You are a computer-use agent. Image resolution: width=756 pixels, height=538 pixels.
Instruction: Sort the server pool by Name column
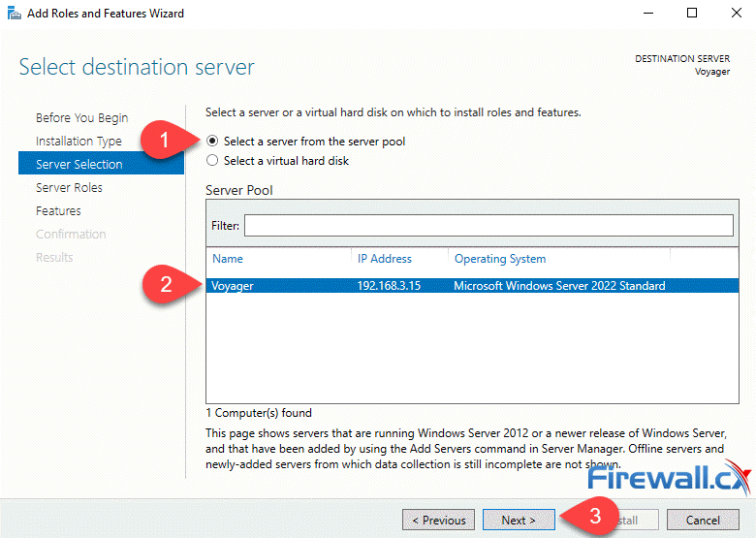click(228, 259)
